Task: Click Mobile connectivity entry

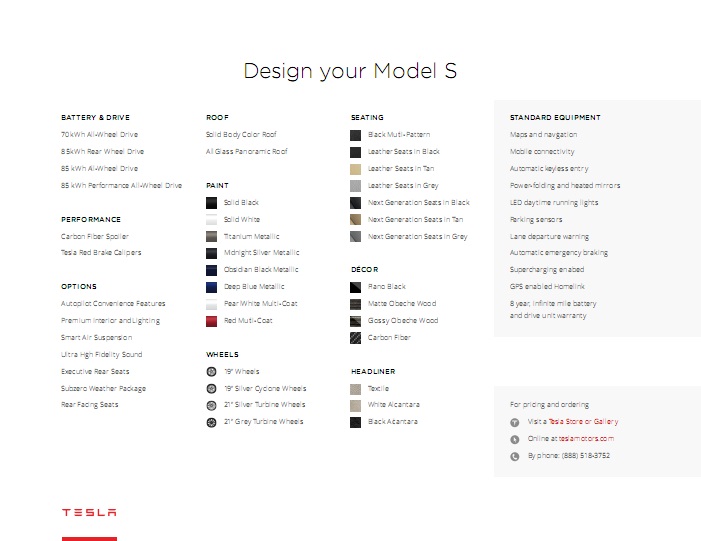Action: click(x=542, y=152)
